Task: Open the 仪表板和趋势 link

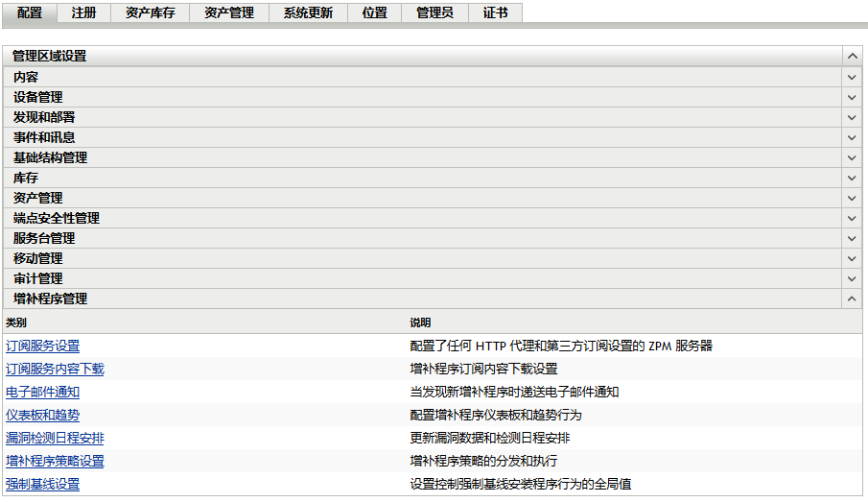Action: click(x=42, y=415)
